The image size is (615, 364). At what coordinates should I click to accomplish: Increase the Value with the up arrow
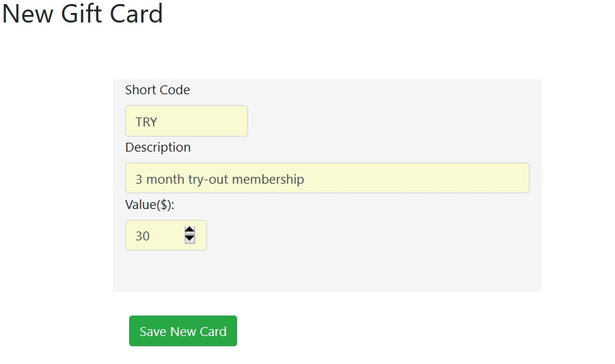tap(190, 231)
